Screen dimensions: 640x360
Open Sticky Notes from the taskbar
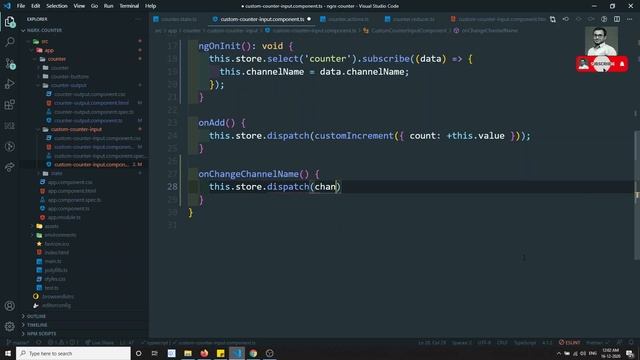tap(220, 353)
